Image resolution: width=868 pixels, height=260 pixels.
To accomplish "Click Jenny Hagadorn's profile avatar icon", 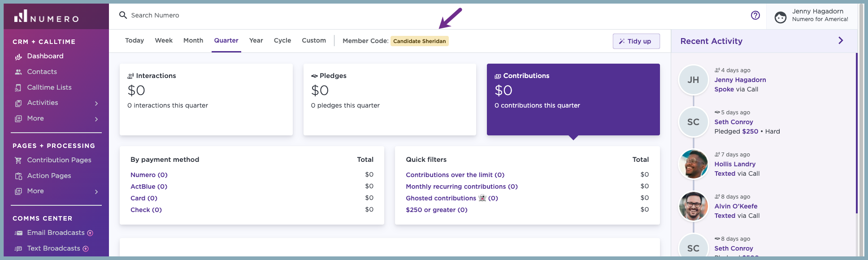I will coord(781,17).
